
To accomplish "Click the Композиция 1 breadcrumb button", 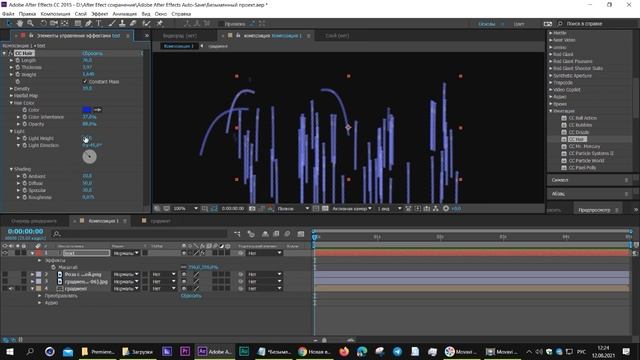I will pos(178,46).
